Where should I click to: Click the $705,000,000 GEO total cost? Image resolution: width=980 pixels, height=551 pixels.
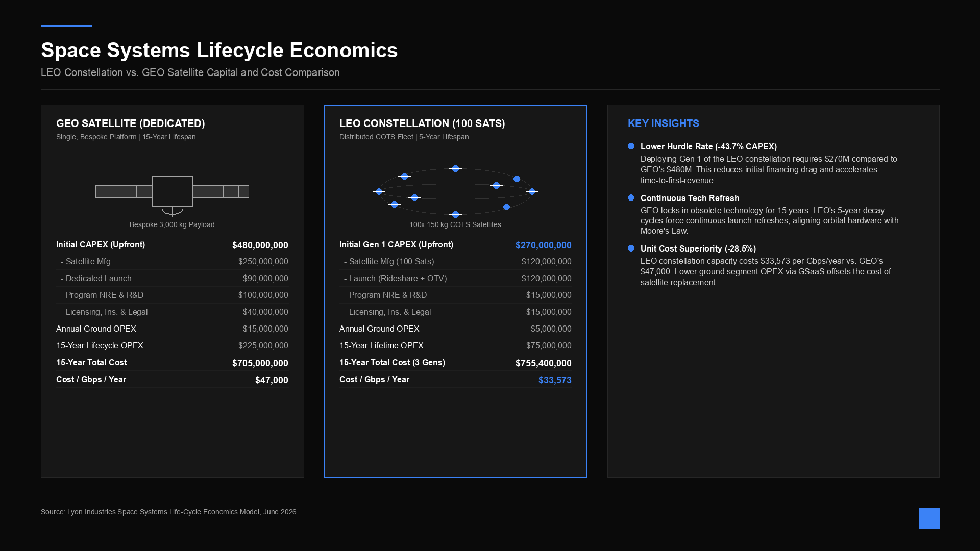(x=260, y=363)
